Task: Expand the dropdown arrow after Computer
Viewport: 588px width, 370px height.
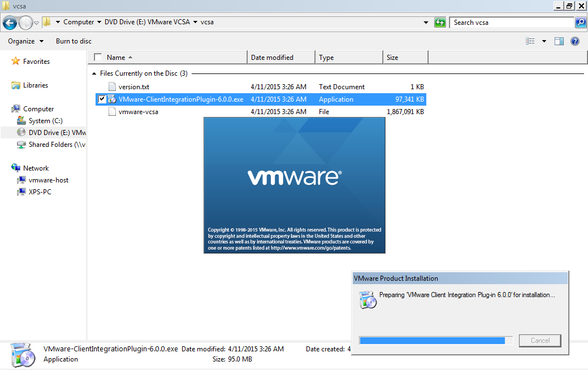Action: pos(99,22)
